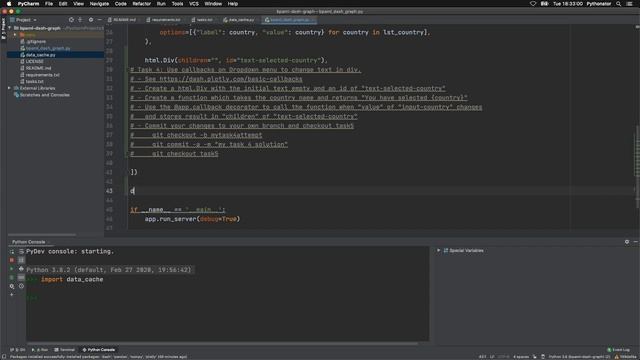Open the Refactor menu

(x=142, y=4)
